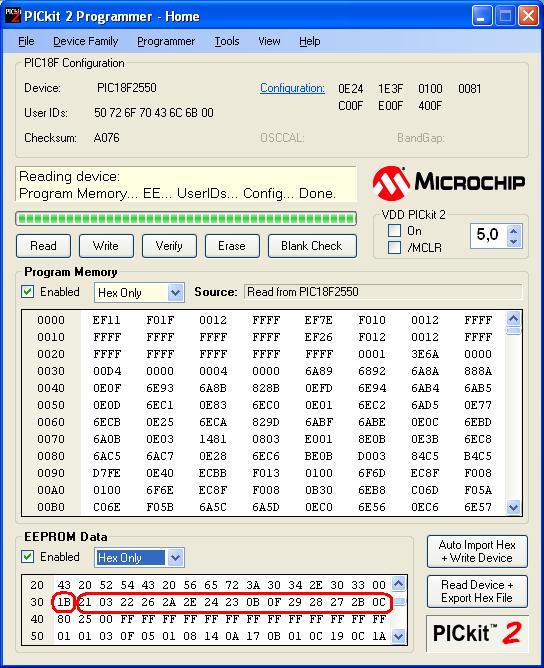Click EEPROM cell 1B in row 30
Viewport: 544px width, 668px height.
[64, 602]
